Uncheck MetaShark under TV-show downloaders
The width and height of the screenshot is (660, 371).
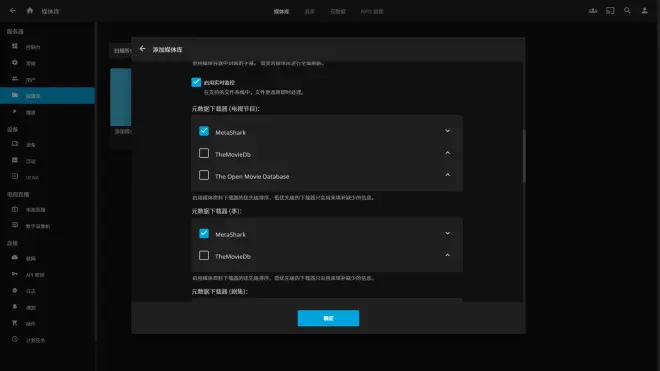pyautogui.click(x=204, y=131)
